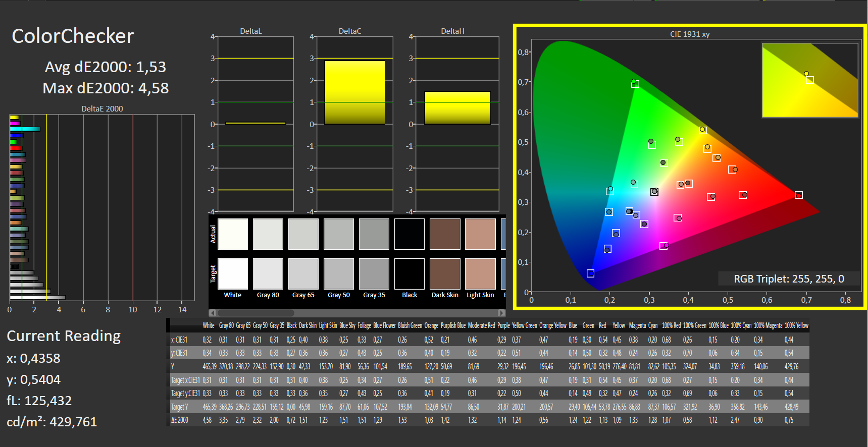Viewport: 868px width, 447px height.
Task: Click the thin DeltaL bar near zero
Action: pyautogui.click(x=256, y=123)
